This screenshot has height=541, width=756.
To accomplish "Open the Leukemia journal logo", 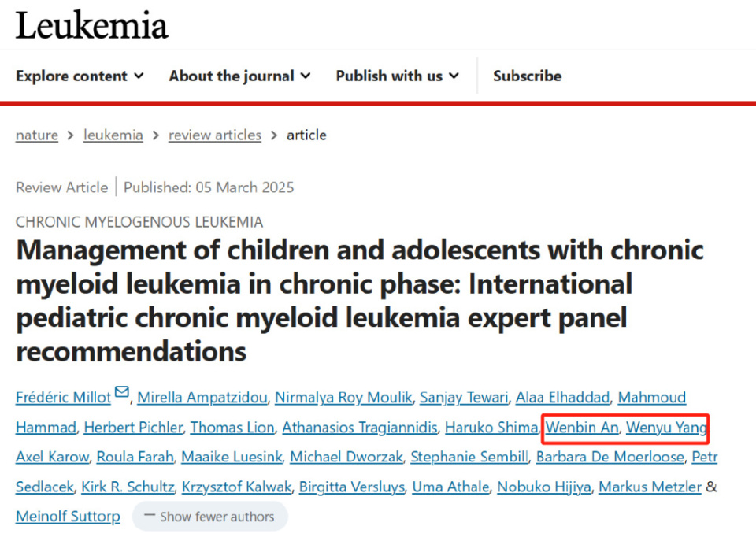I will (91, 25).
